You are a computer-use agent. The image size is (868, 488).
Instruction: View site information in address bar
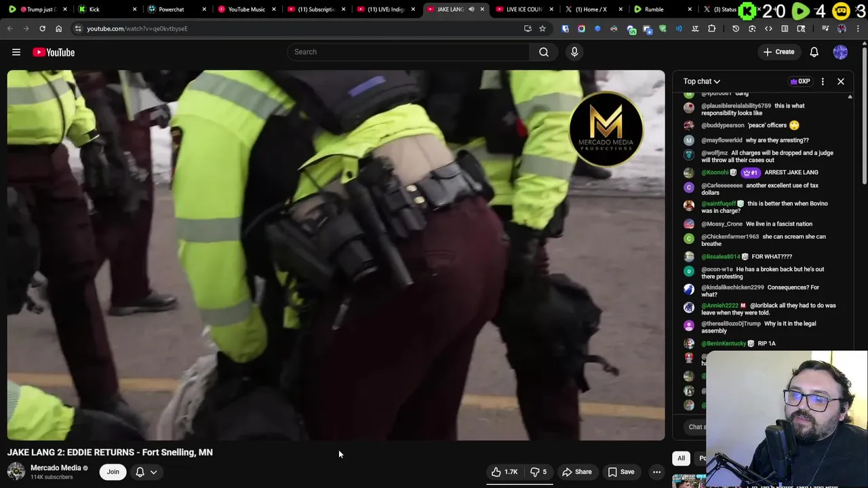pyautogui.click(x=78, y=28)
